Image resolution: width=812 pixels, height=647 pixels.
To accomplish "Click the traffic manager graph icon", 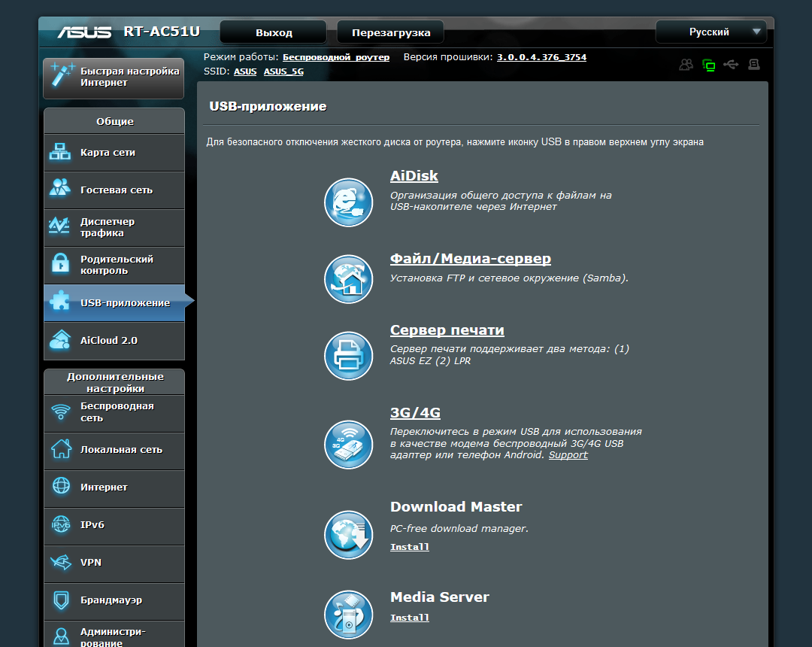I will [x=59, y=226].
